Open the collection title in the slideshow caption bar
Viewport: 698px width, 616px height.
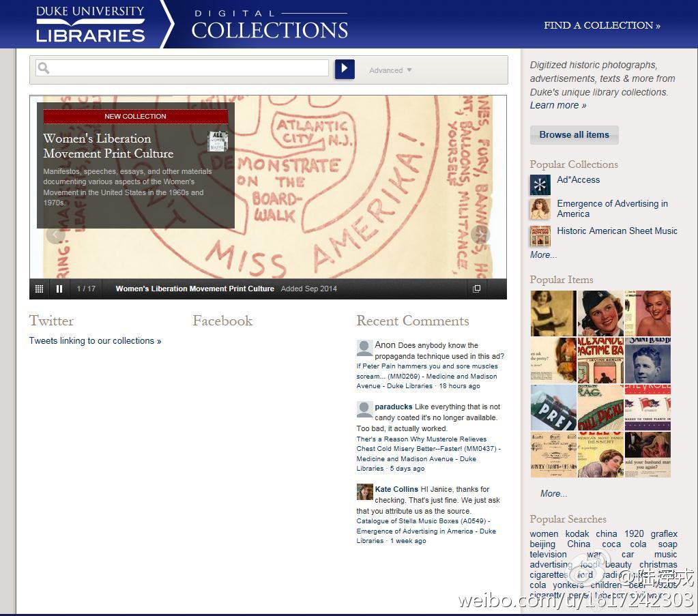195,289
